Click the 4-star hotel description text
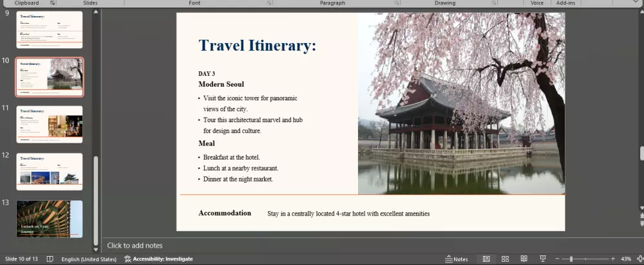 click(348, 214)
